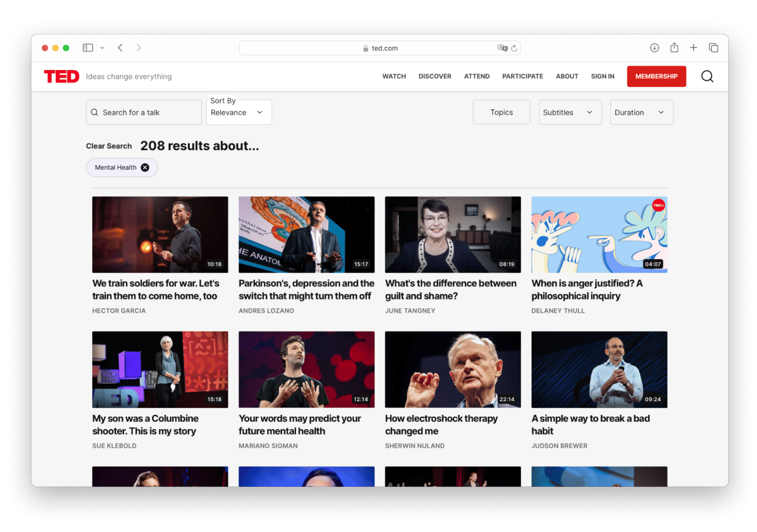Click the red MEMBERSHIP button
Screen dimensions: 757x532
656,76
